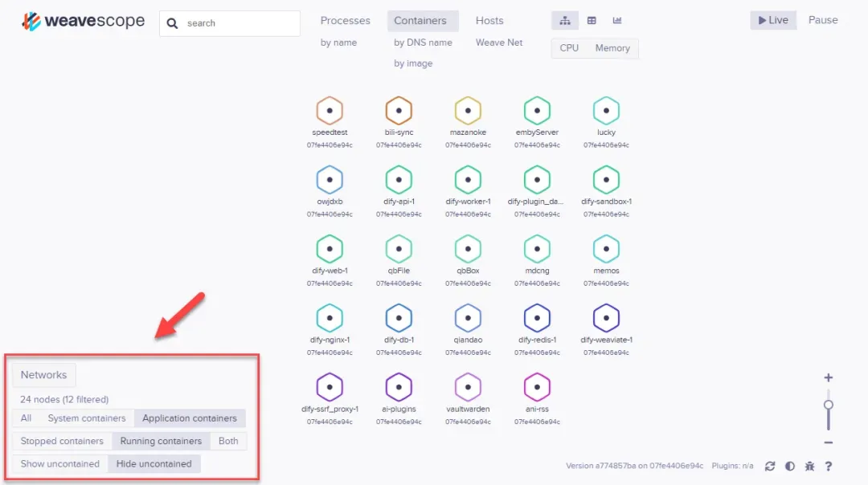Open the qbBox container hexagon

click(x=468, y=249)
